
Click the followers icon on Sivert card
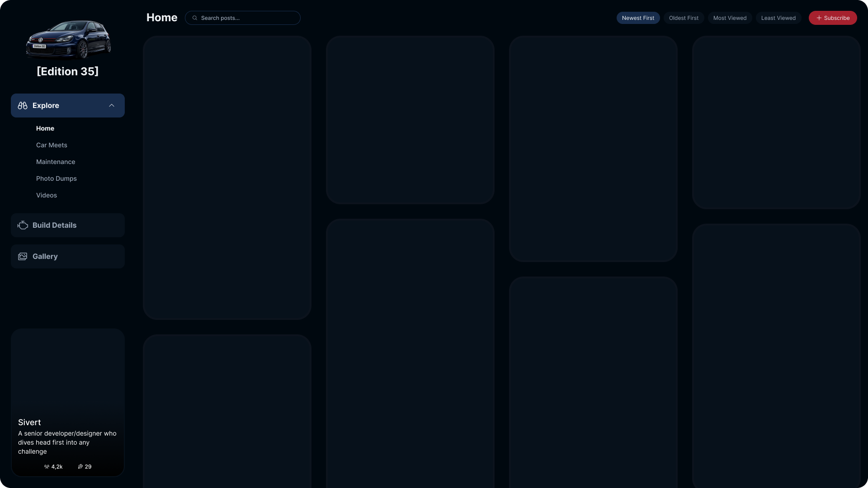point(47,467)
